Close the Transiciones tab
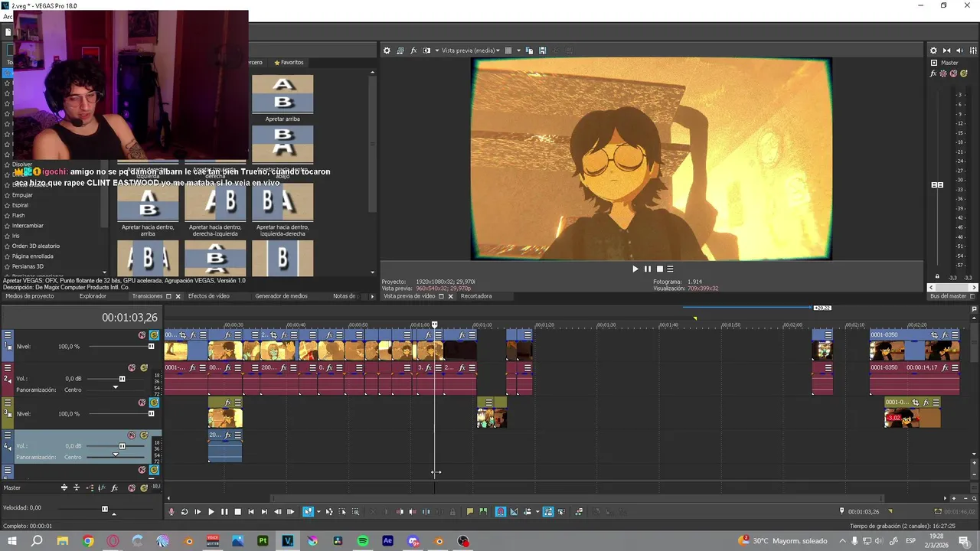This screenshot has height=551, width=980. tap(178, 296)
